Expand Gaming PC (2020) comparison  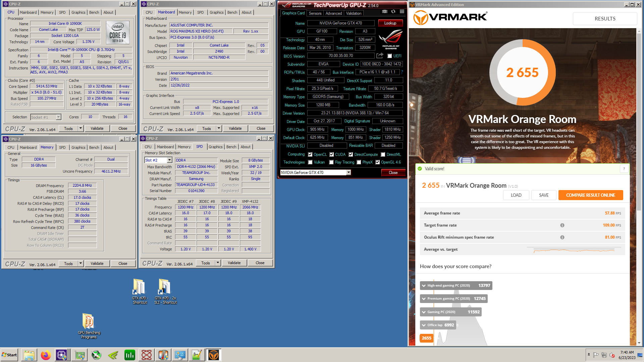pos(451,312)
